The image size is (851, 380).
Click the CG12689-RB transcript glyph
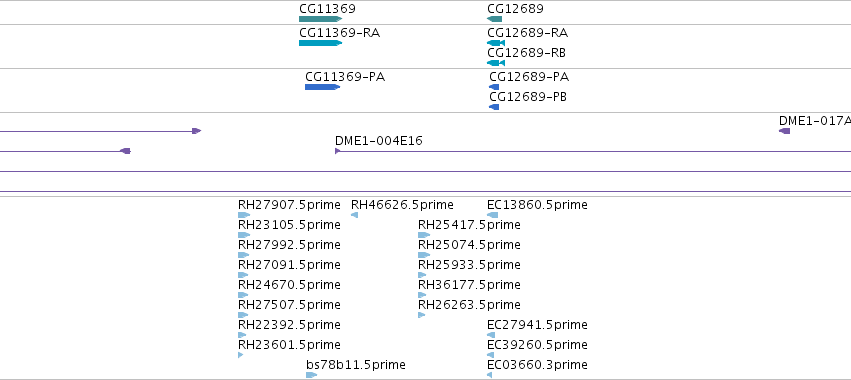point(496,63)
